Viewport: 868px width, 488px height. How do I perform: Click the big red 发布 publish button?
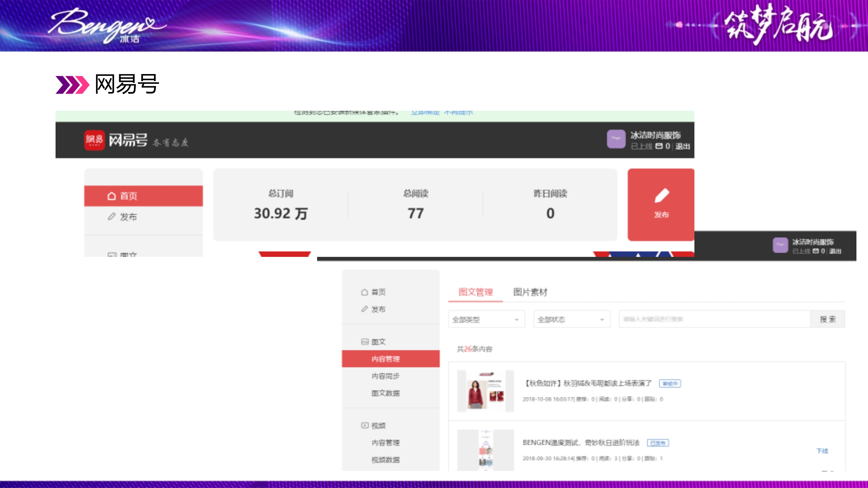coord(661,205)
